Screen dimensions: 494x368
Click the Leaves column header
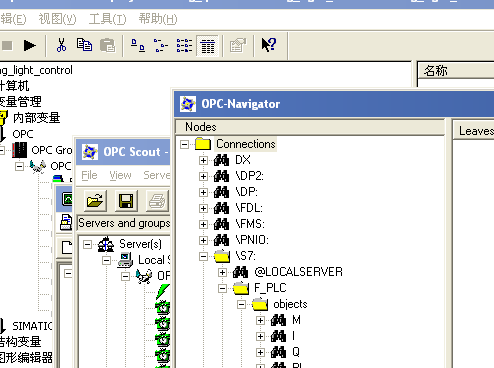pyautogui.click(x=474, y=131)
